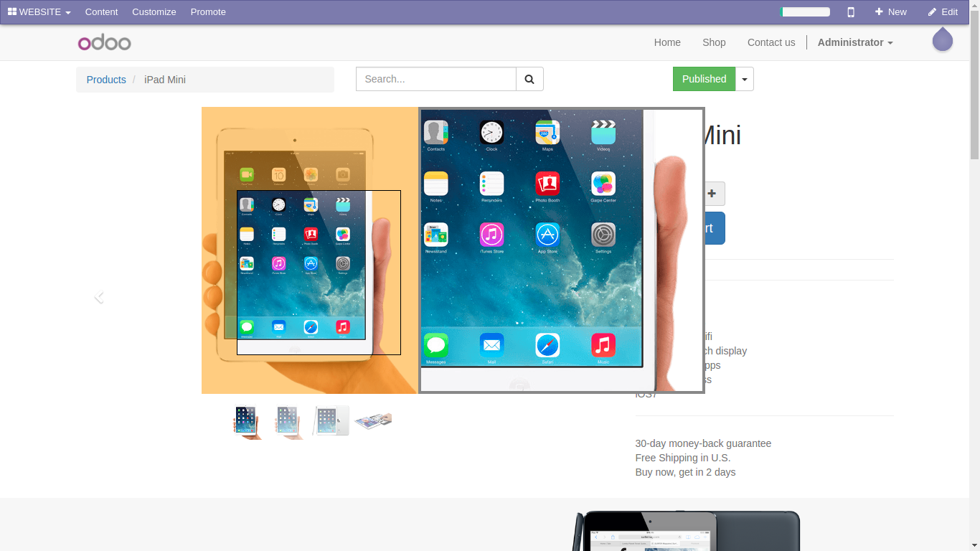Open the Administrator user dropdown
The height and width of the screenshot is (551, 980).
pyautogui.click(x=854, y=42)
